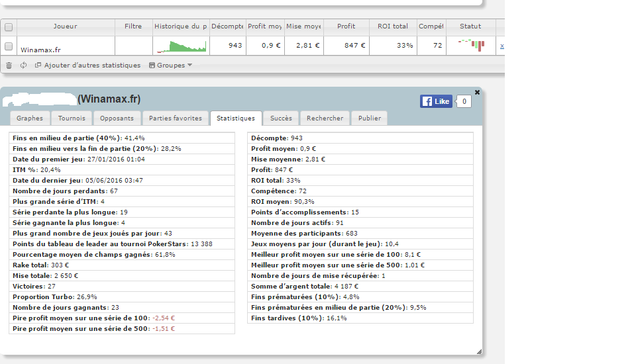Click the 943 count table cell
Viewport: 636px width, 364px height.
point(227,46)
